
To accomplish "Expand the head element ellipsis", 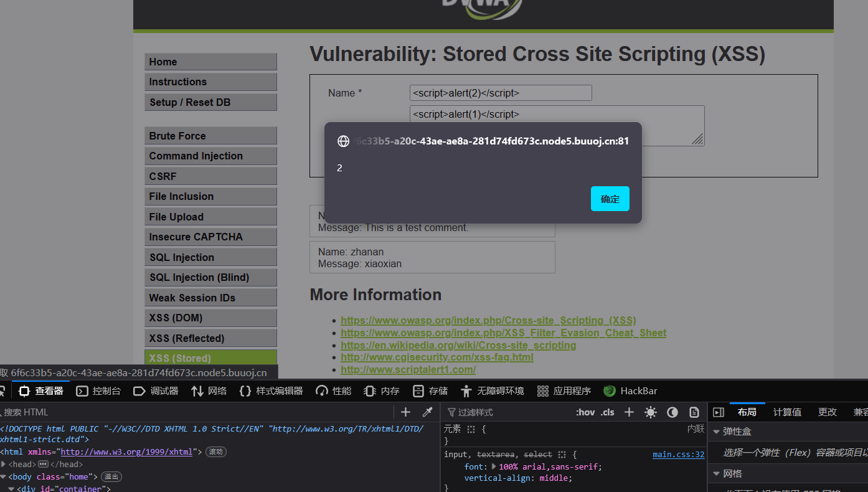I will pyautogui.click(x=43, y=465).
